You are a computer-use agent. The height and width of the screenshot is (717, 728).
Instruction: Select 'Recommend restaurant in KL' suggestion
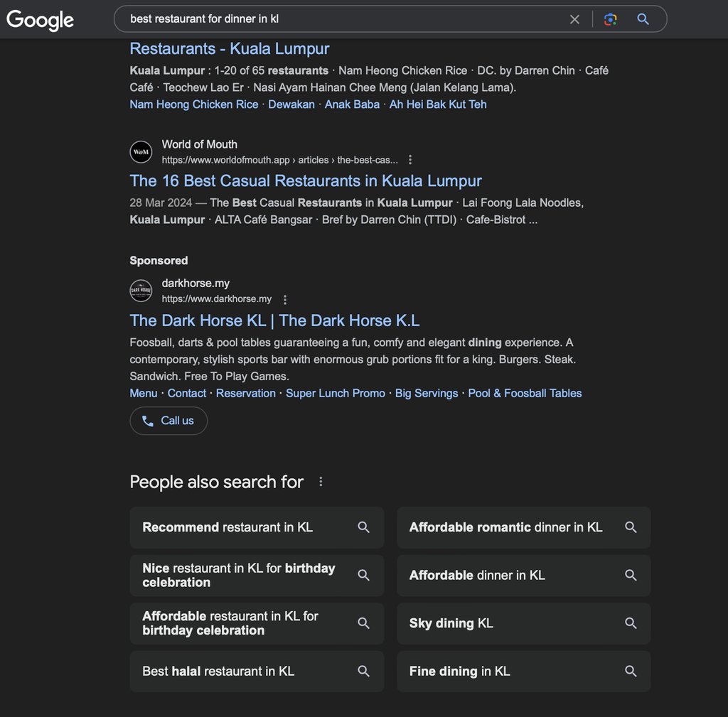(227, 527)
